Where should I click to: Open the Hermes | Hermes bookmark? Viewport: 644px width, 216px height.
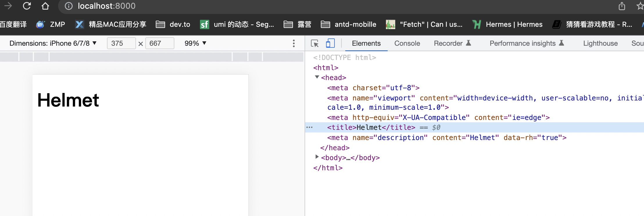pos(507,24)
